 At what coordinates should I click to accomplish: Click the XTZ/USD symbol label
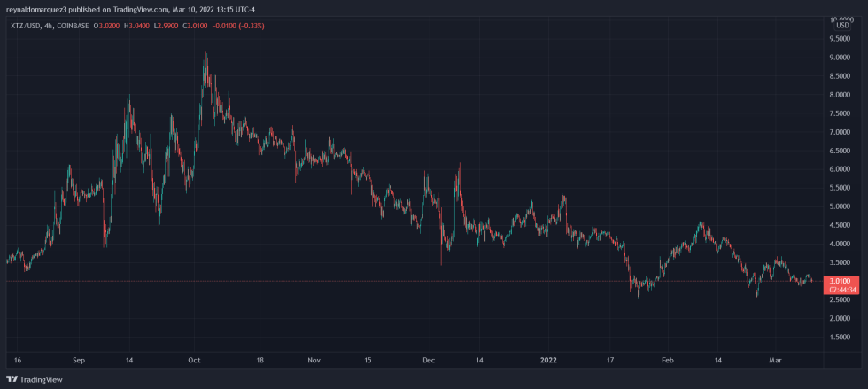pyautogui.click(x=24, y=26)
